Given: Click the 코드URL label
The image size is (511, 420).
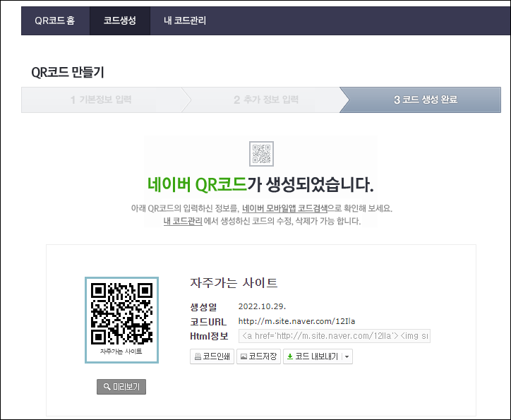Looking at the screenshot, I should tap(208, 322).
